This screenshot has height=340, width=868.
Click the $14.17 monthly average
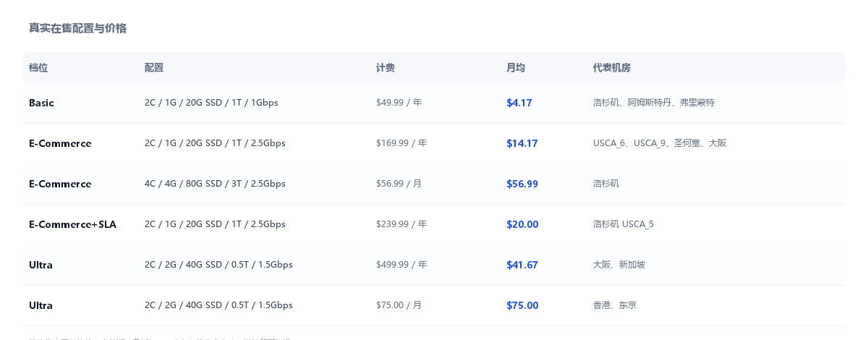point(522,143)
